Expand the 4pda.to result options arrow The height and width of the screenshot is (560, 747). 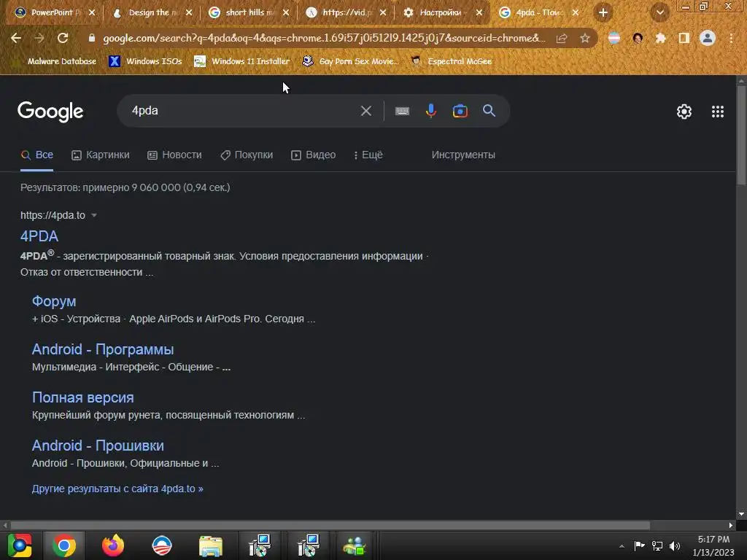[x=94, y=215]
